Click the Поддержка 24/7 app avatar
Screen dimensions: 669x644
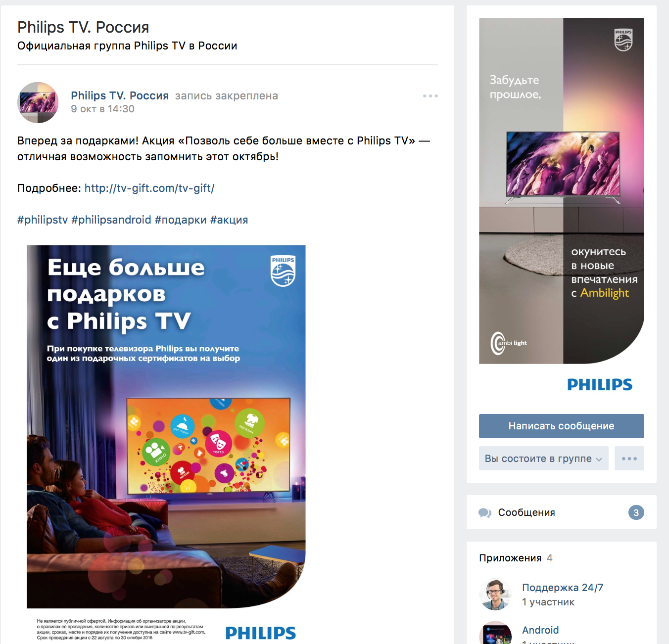point(495,595)
